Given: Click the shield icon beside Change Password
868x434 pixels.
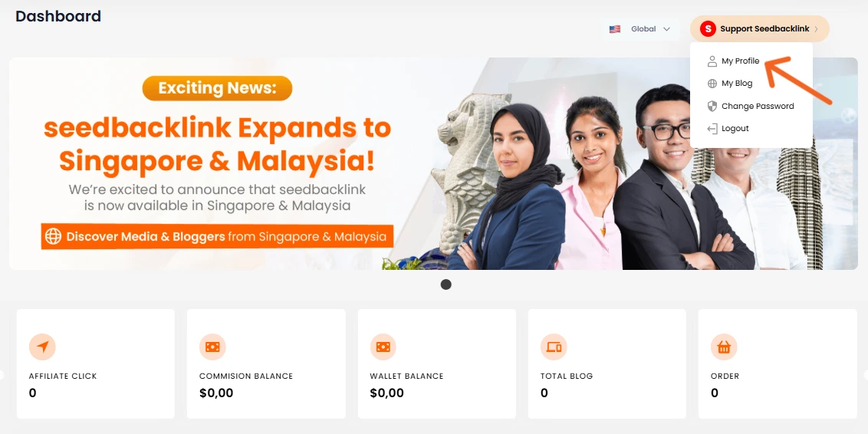Looking at the screenshot, I should pos(712,106).
